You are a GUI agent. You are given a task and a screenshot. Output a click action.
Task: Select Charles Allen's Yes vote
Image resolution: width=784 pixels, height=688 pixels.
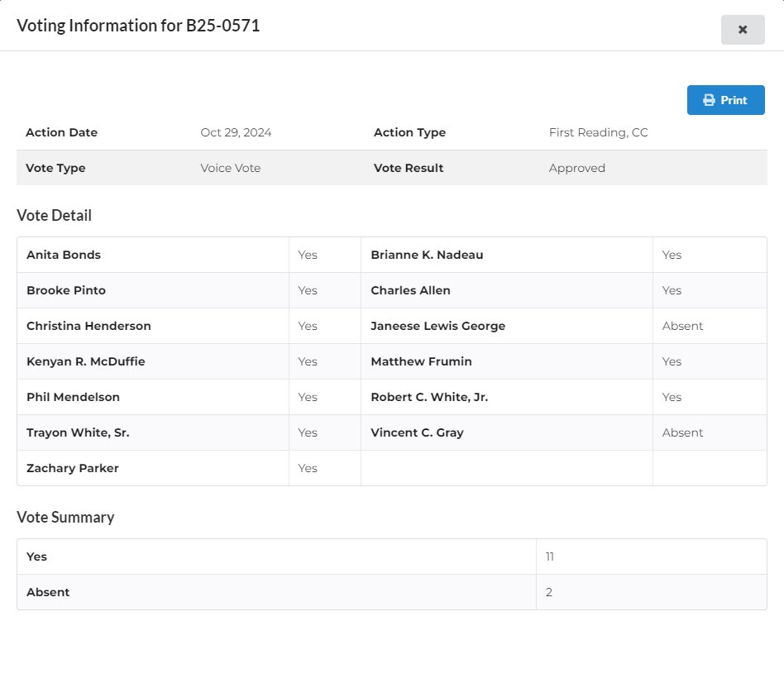[x=672, y=290]
